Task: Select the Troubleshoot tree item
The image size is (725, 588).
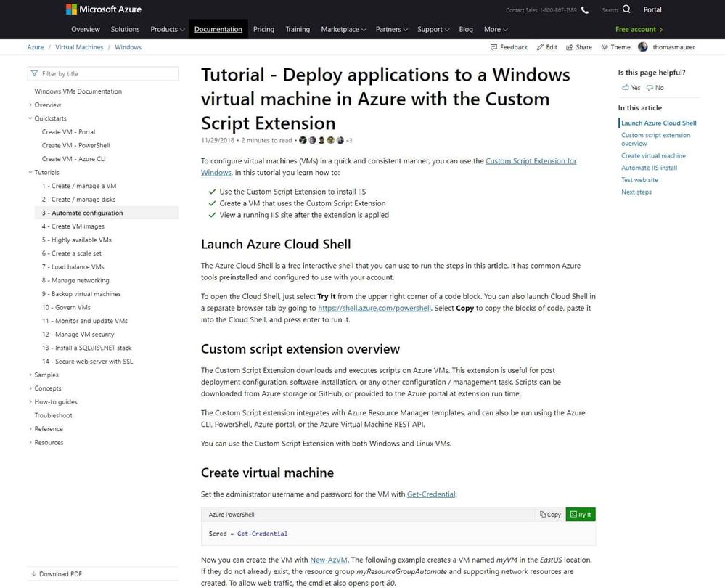Action: (53, 415)
